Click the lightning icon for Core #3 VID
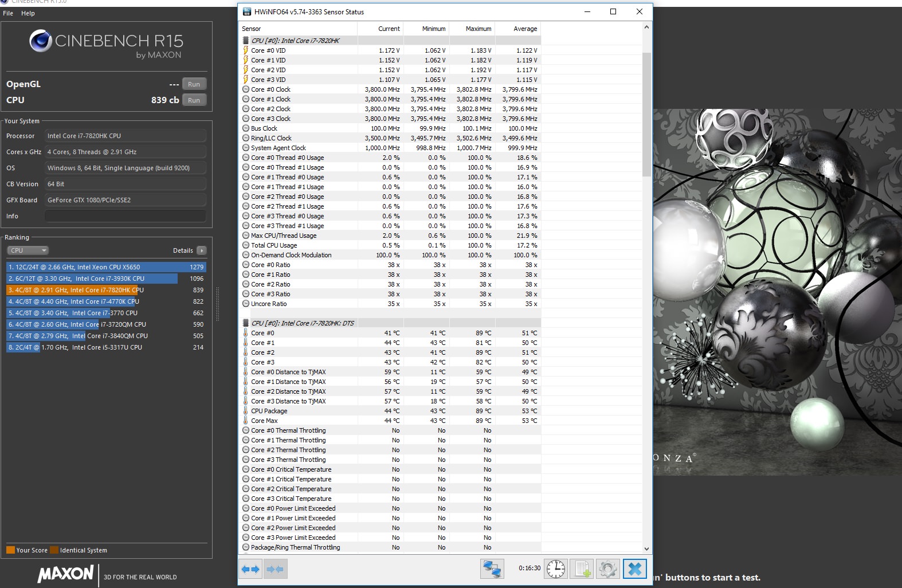902x588 pixels. (x=246, y=80)
